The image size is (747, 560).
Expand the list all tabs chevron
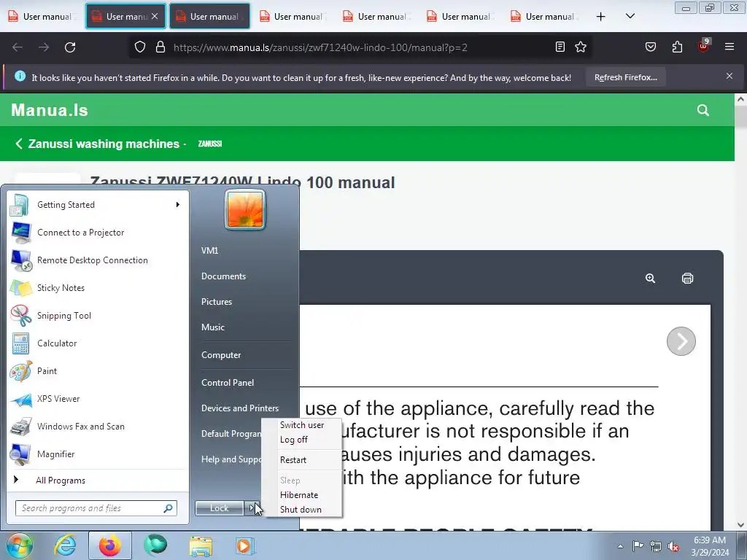click(630, 17)
